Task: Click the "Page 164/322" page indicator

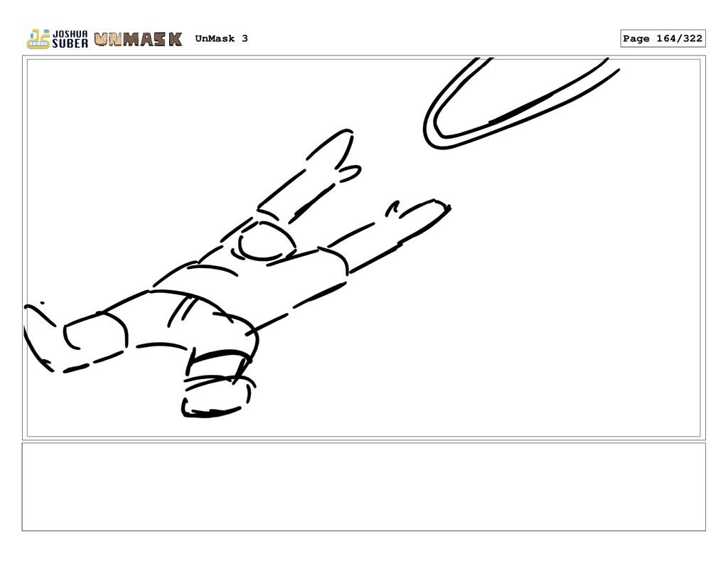Action: click(x=663, y=38)
